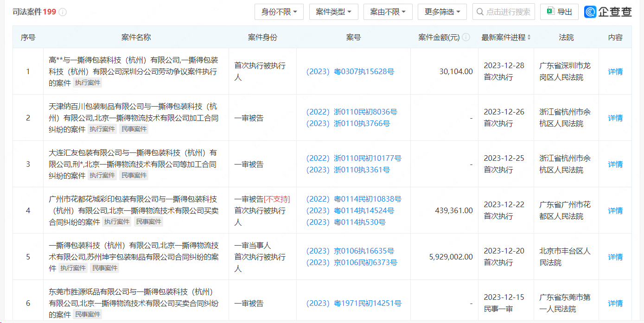644x323 pixels.
Task: Click the case name starting with 天津纳百川
Action: pyautogui.click(x=134, y=118)
